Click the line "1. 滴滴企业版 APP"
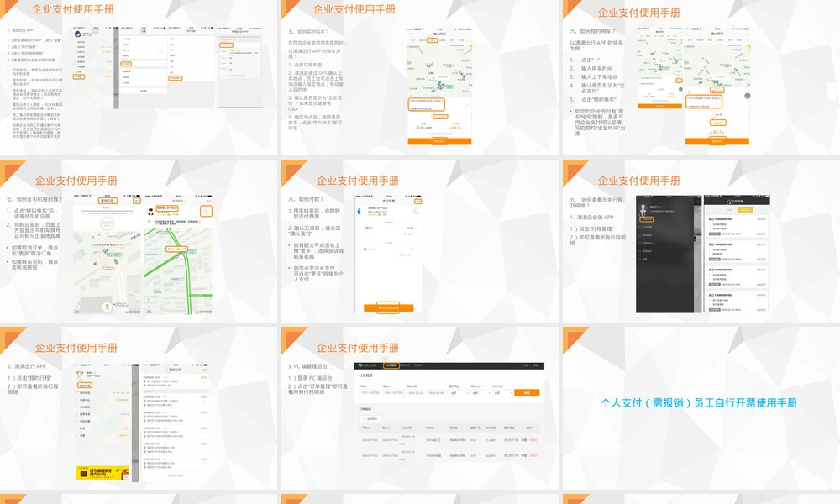Image resolution: width=840 pixels, height=504 pixels. point(592,218)
